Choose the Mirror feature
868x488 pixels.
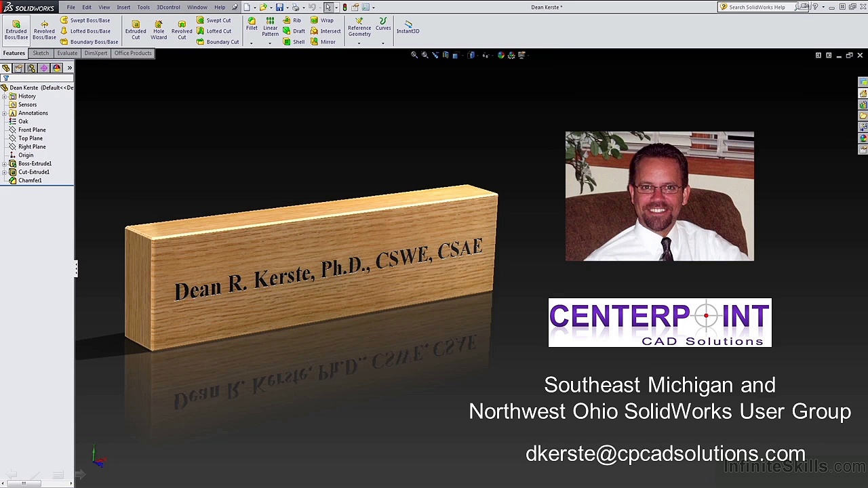pyautogui.click(x=323, y=42)
